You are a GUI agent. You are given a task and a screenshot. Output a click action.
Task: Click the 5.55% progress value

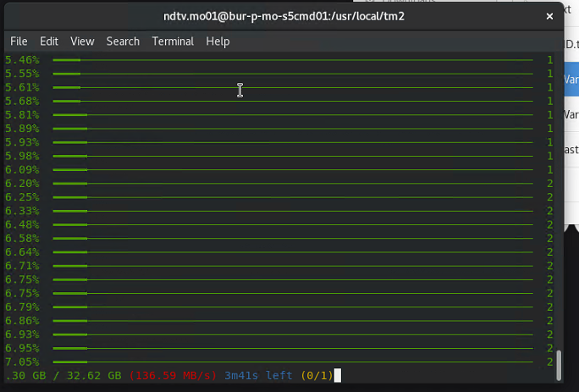pyautogui.click(x=22, y=74)
